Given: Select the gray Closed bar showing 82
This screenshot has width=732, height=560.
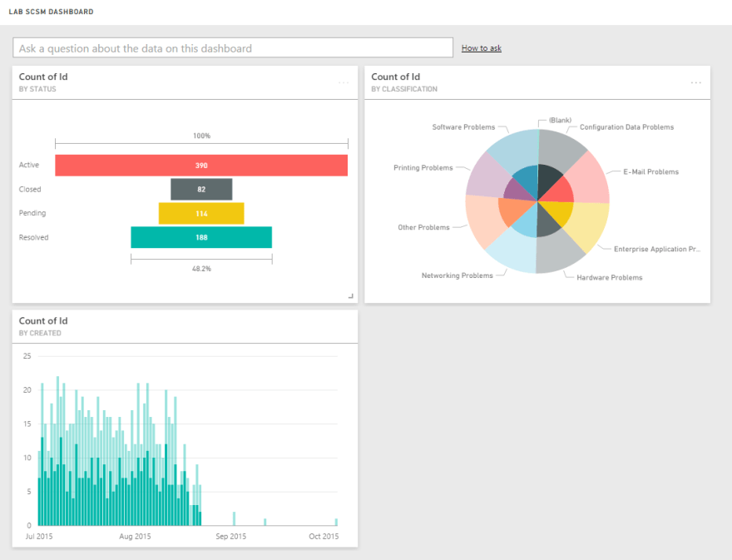Looking at the screenshot, I should tap(201, 190).
